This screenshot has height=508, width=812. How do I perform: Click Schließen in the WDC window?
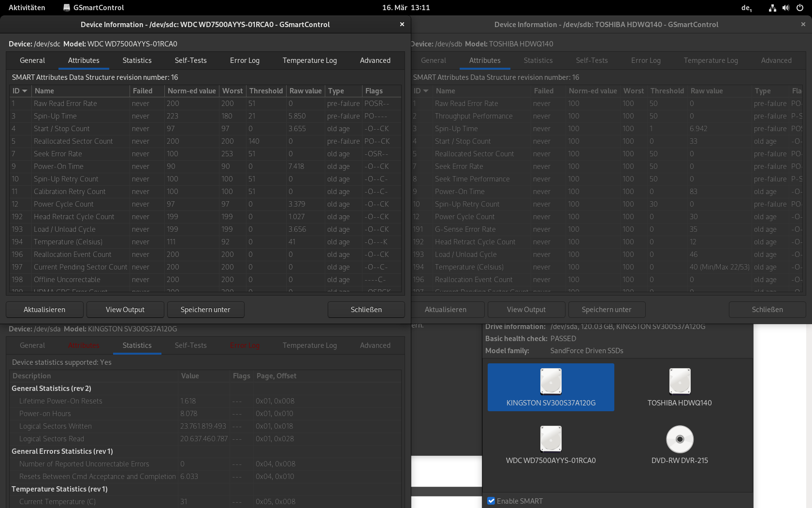(x=366, y=310)
